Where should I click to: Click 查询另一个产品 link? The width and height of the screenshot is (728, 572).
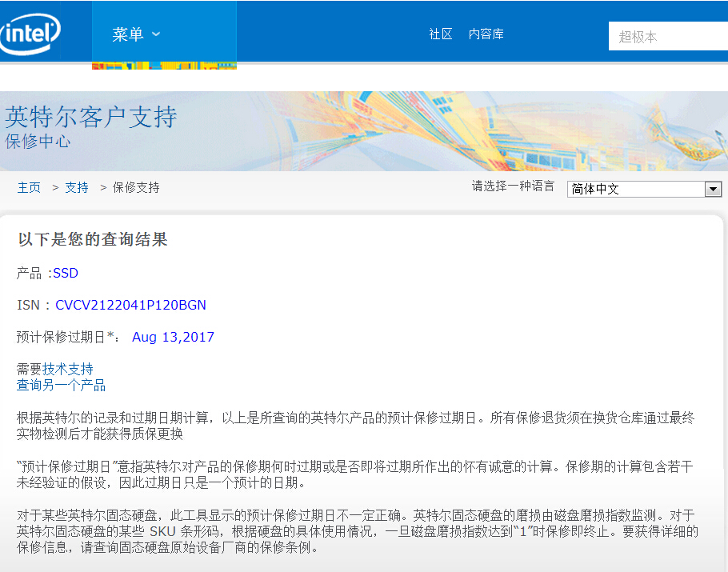(x=61, y=385)
